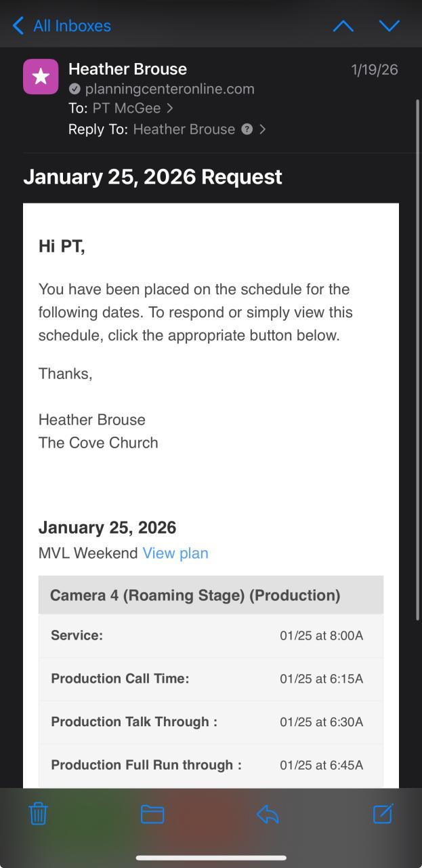Tap the Production Call Time row
Viewport: 422px width, 868px height.
pyautogui.click(x=211, y=679)
